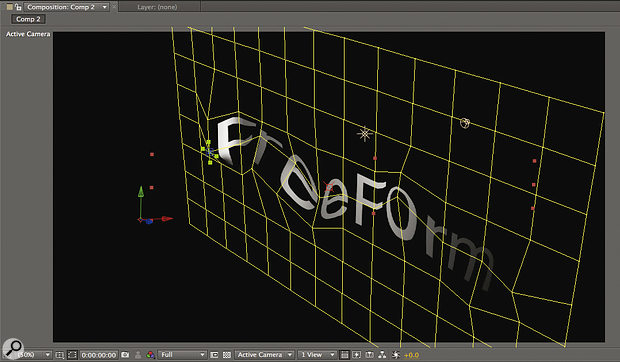
Task: Show the channel and color management icon
Action: [x=150, y=355]
